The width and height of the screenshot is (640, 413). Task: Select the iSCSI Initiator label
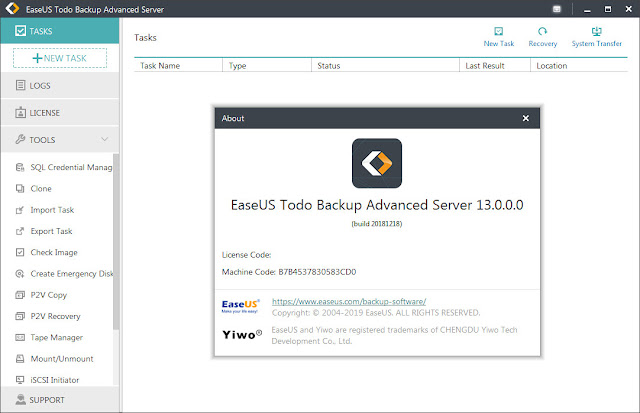point(55,380)
